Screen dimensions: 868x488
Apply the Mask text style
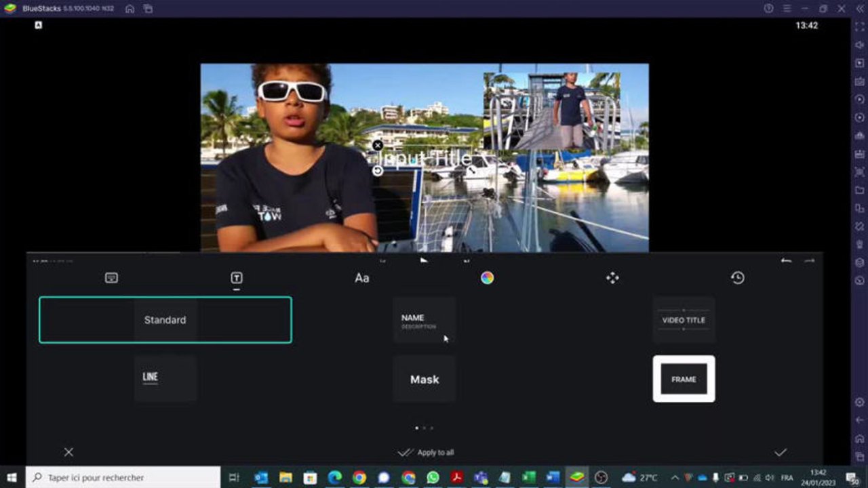click(425, 380)
